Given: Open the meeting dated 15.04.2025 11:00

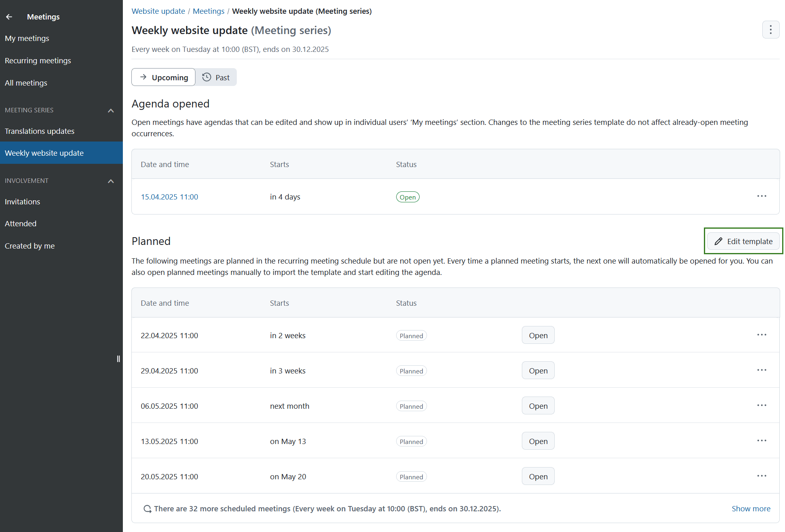Looking at the screenshot, I should point(169,197).
